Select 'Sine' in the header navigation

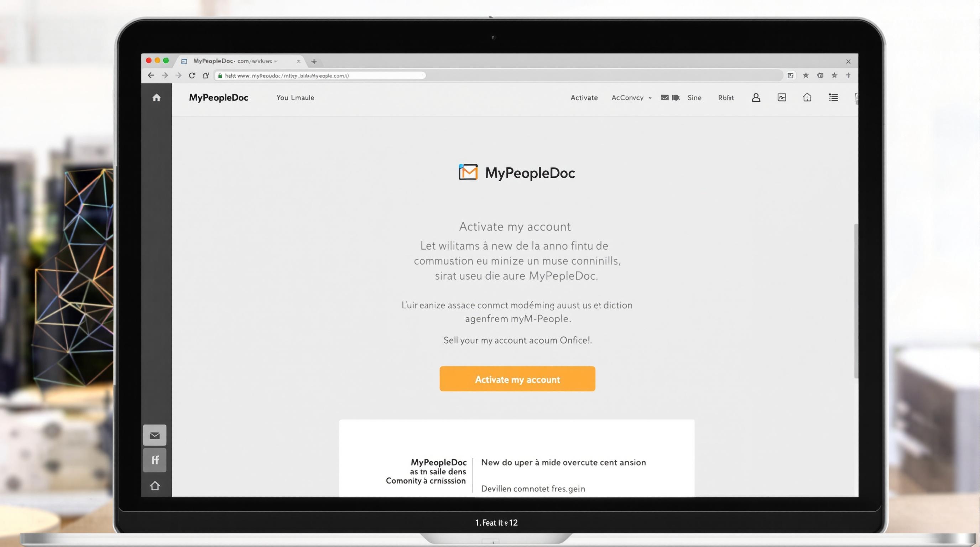click(x=694, y=98)
